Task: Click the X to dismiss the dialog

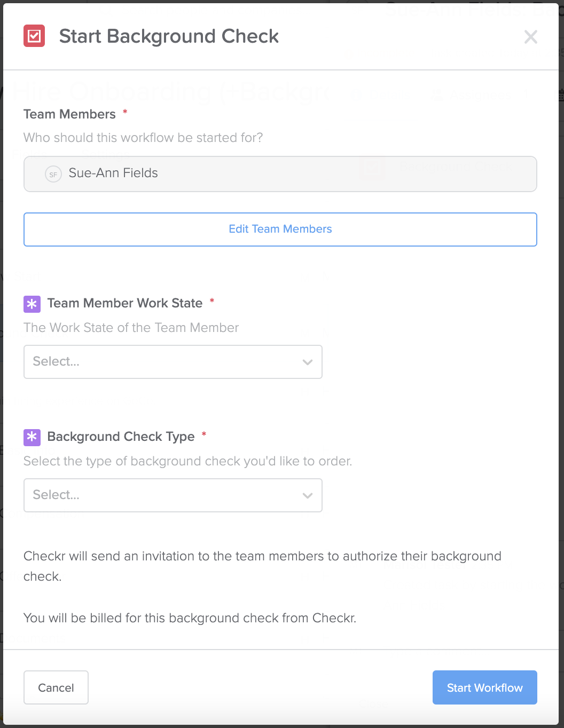Action: pyautogui.click(x=530, y=37)
